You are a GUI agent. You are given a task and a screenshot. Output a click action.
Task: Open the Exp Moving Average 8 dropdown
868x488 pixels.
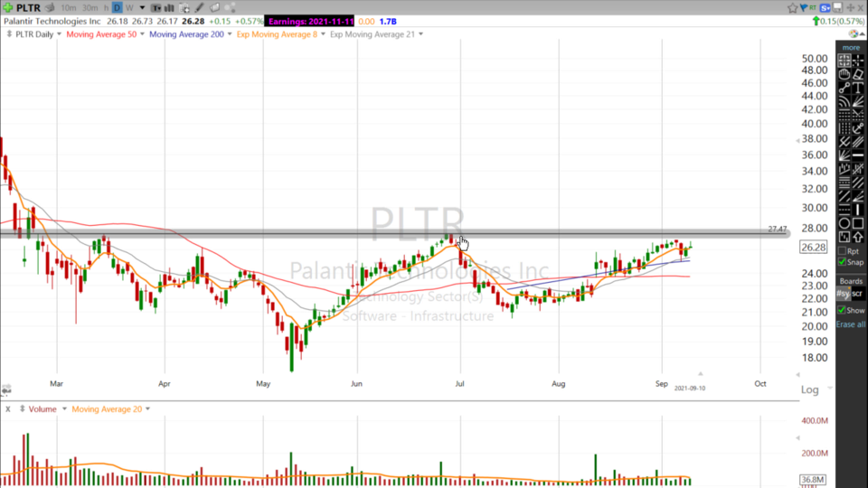[324, 34]
